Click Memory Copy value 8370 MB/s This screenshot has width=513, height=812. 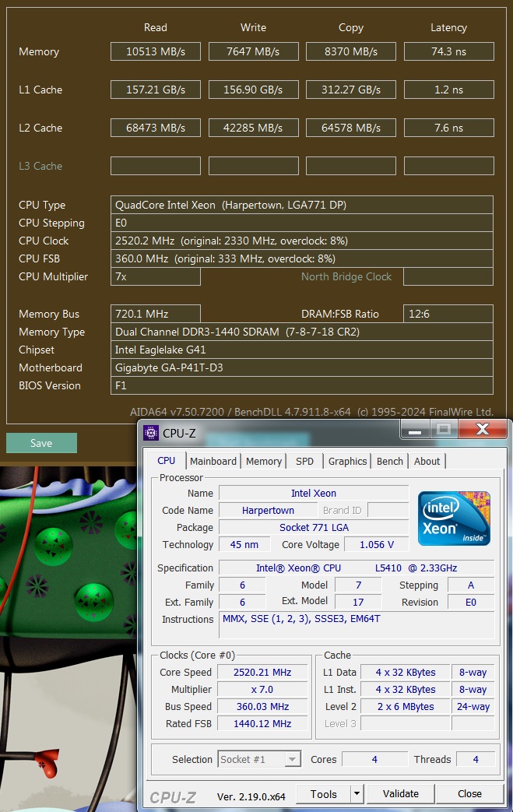[x=351, y=51]
